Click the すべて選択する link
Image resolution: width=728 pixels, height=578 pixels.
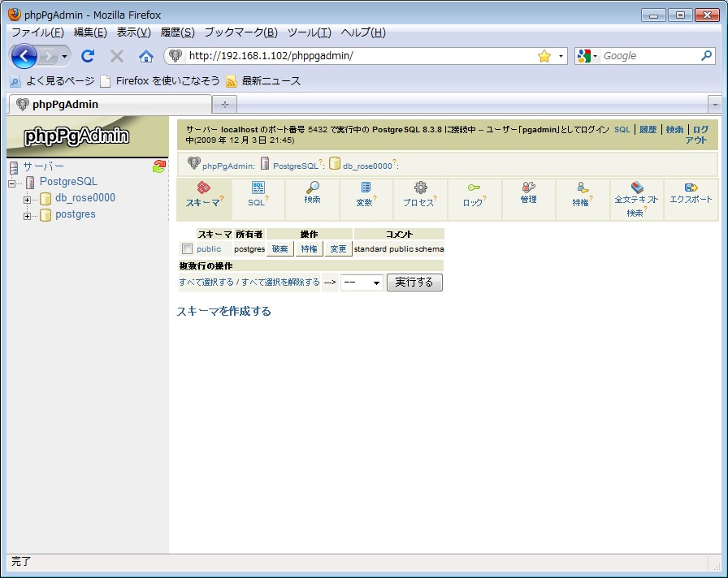[x=206, y=283]
